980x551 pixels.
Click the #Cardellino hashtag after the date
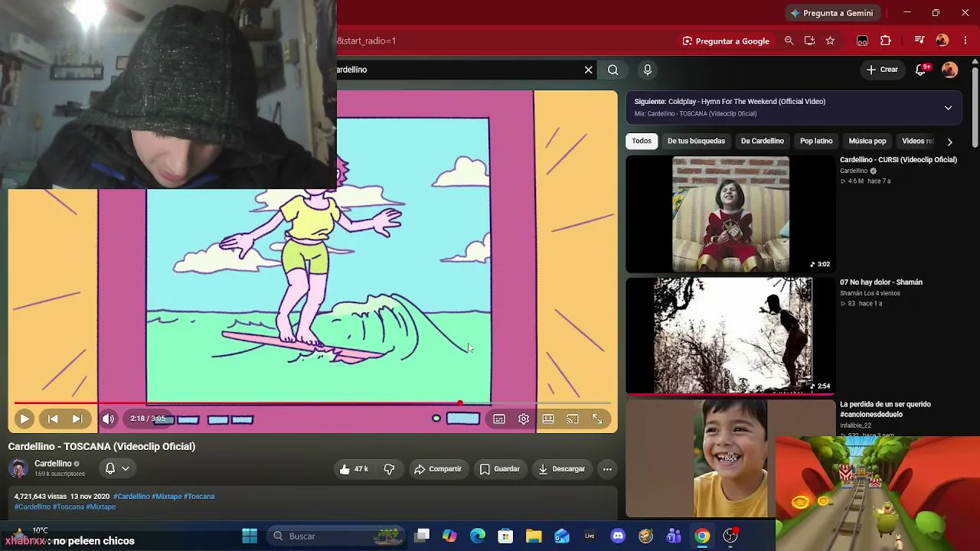[x=132, y=496]
